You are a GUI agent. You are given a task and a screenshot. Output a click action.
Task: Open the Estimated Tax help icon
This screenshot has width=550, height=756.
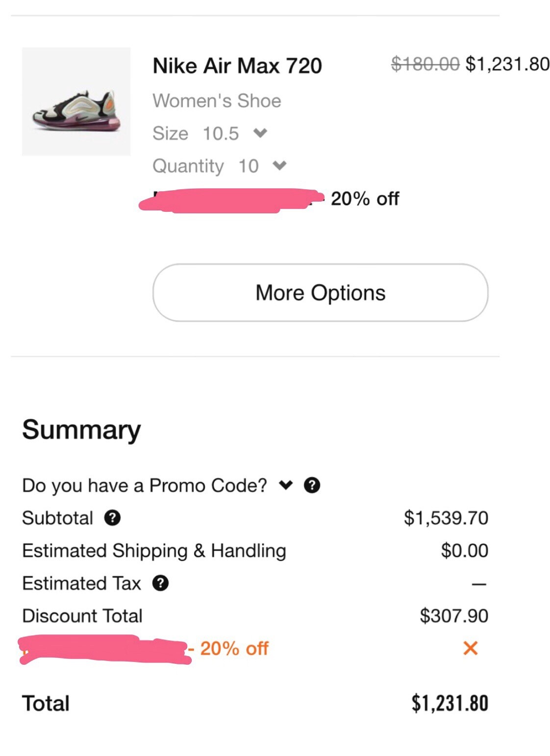[162, 583]
